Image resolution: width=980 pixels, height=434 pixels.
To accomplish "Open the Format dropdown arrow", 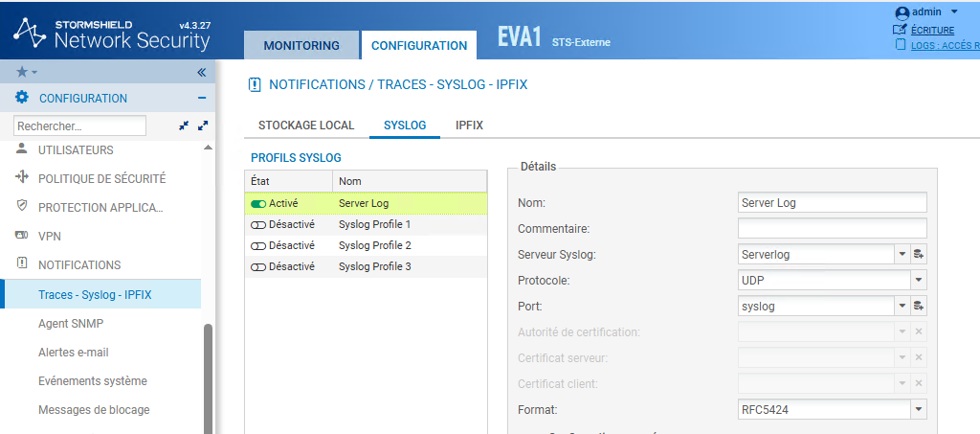I will (919, 409).
